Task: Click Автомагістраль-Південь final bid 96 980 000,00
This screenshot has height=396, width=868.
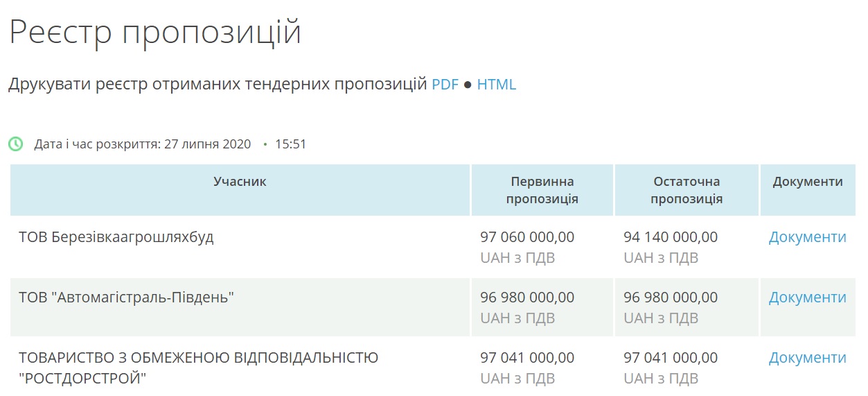Action: (x=671, y=297)
